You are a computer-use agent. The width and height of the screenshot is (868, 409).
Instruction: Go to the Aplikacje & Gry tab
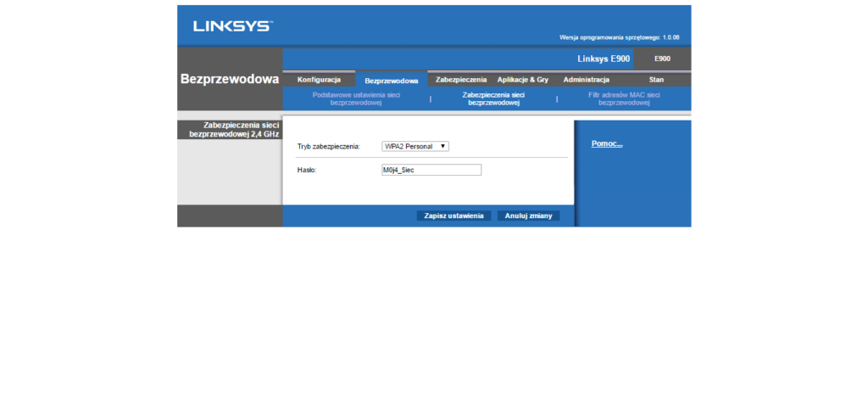522,80
